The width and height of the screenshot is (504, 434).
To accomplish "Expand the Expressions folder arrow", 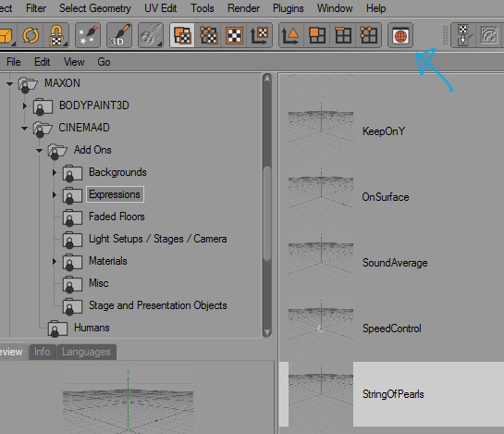I will click(55, 195).
